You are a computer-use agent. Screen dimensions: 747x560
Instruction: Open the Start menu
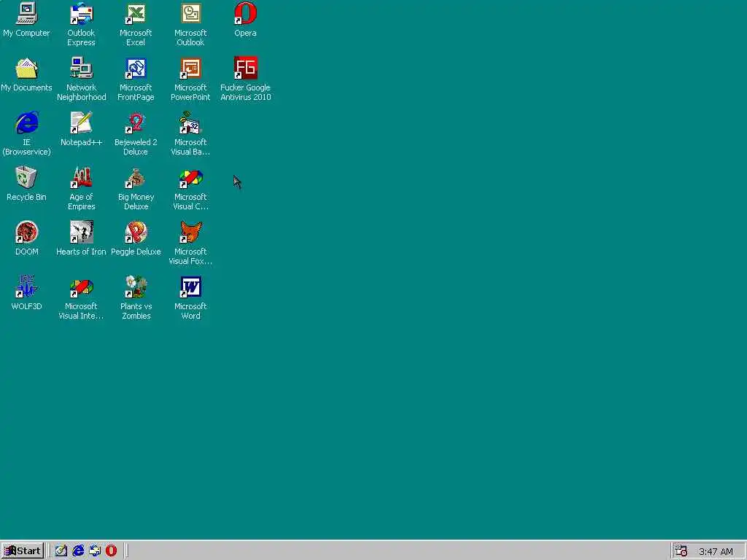click(23, 551)
